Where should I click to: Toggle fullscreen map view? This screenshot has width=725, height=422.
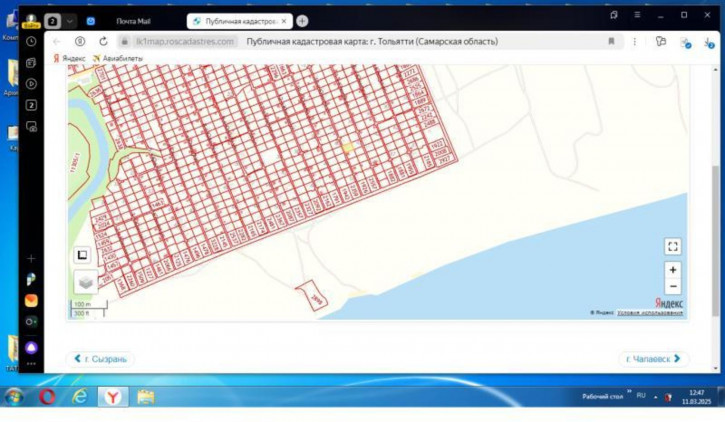672,246
